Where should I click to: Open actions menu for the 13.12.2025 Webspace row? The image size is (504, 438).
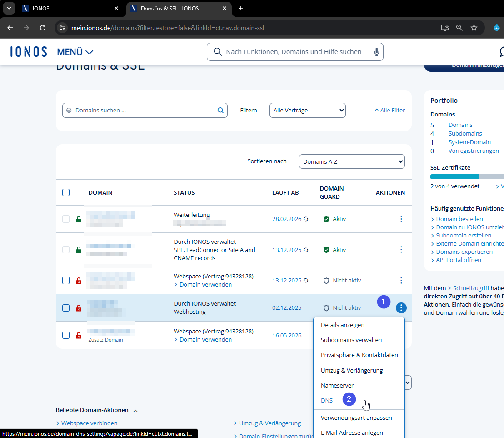click(x=401, y=281)
